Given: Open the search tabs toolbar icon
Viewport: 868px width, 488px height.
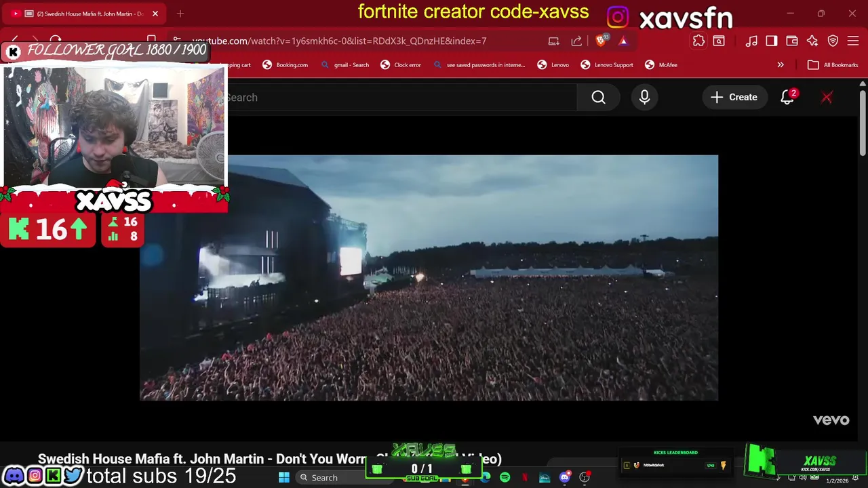Looking at the screenshot, I should [x=719, y=41].
